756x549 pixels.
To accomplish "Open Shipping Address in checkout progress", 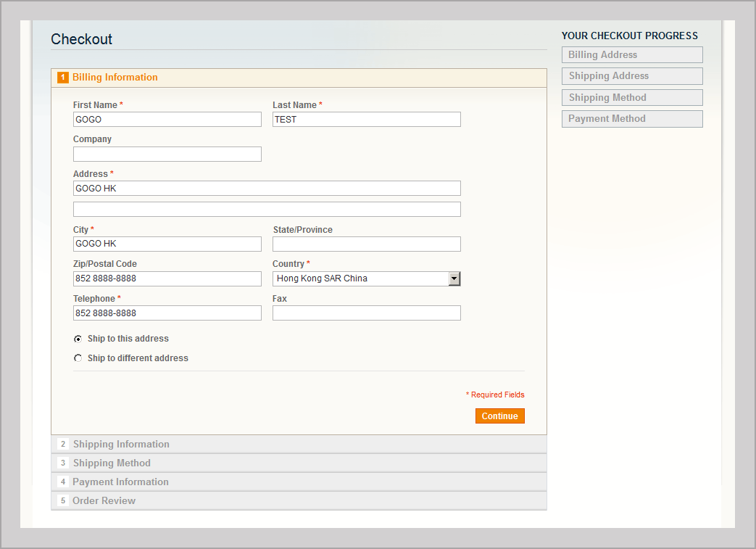I will click(631, 76).
